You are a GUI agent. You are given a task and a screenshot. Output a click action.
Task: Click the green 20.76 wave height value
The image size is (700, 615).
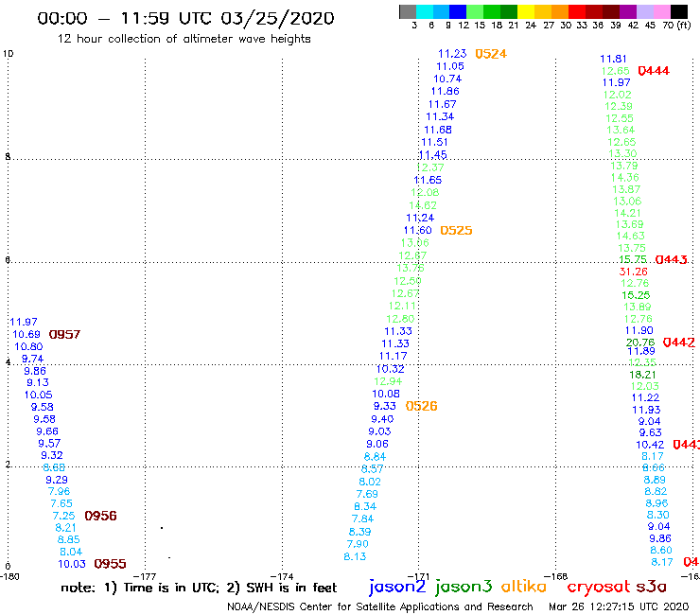point(640,343)
